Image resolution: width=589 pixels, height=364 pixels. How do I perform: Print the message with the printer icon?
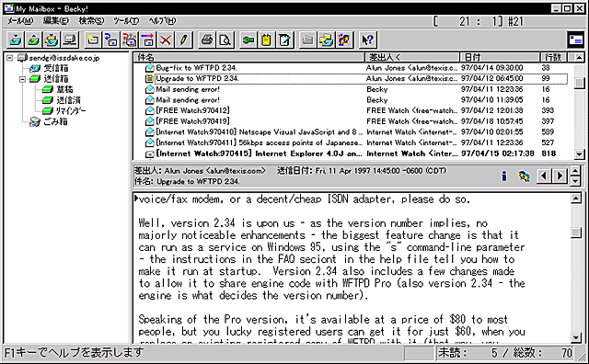207,40
